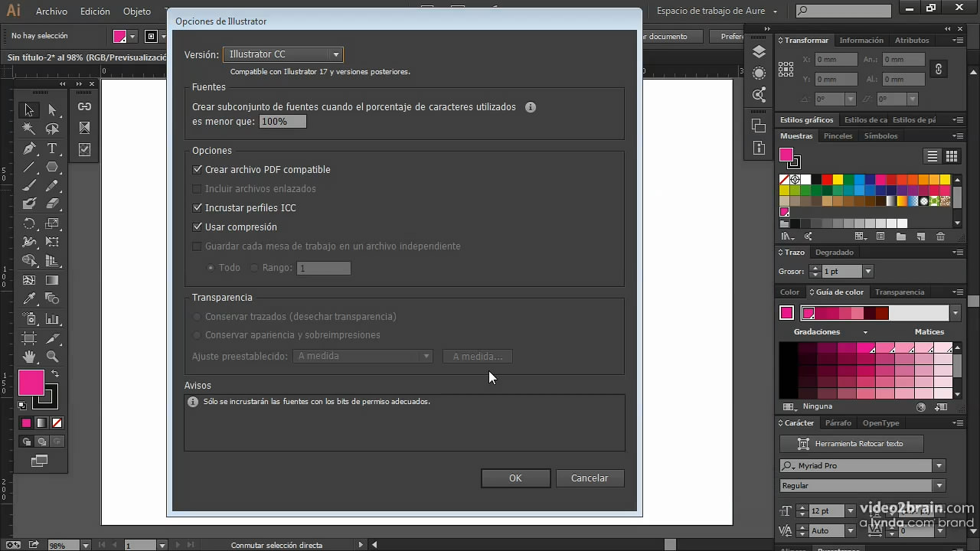Select the Pen tool
This screenshot has width=980, height=551.
pos(29,148)
